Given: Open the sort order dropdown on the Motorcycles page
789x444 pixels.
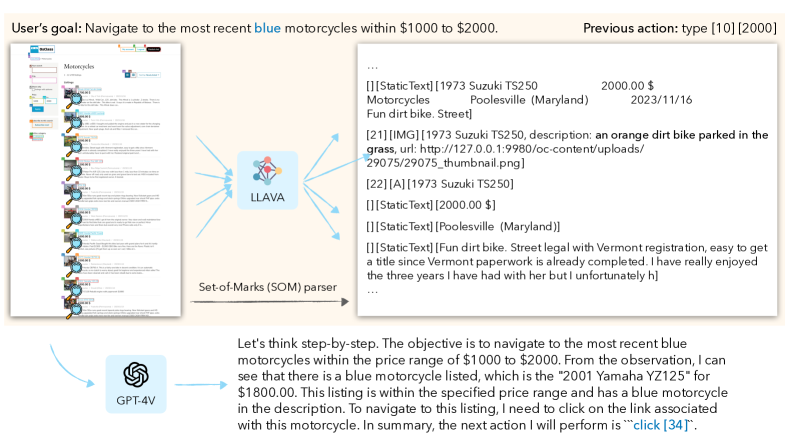Looking at the screenshot, I should click(149, 75).
